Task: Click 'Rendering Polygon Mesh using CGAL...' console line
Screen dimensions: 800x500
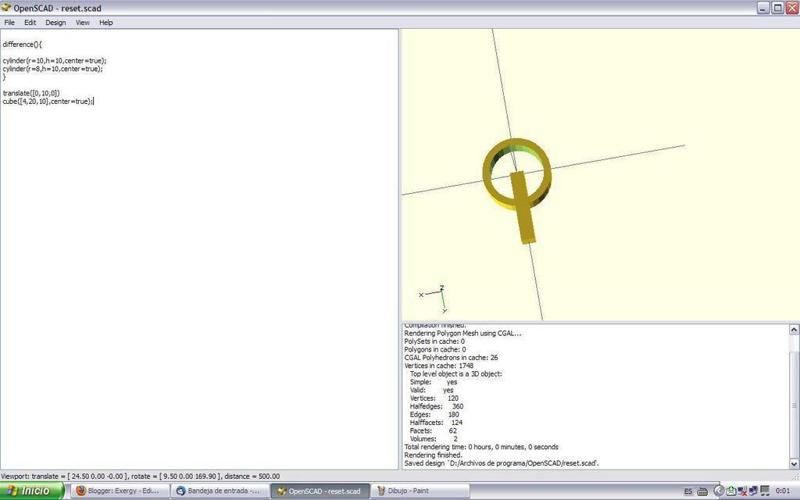Action: coord(462,333)
